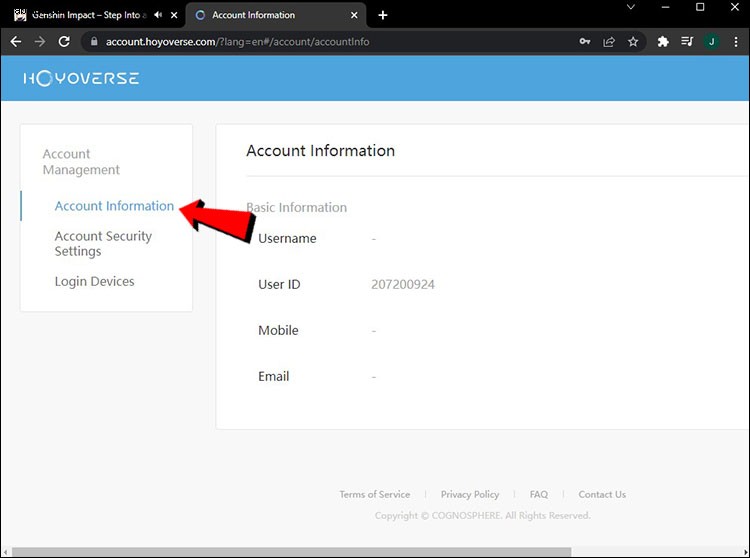Reload the page with the refresh icon
750x558 pixels.
[64, 42]
